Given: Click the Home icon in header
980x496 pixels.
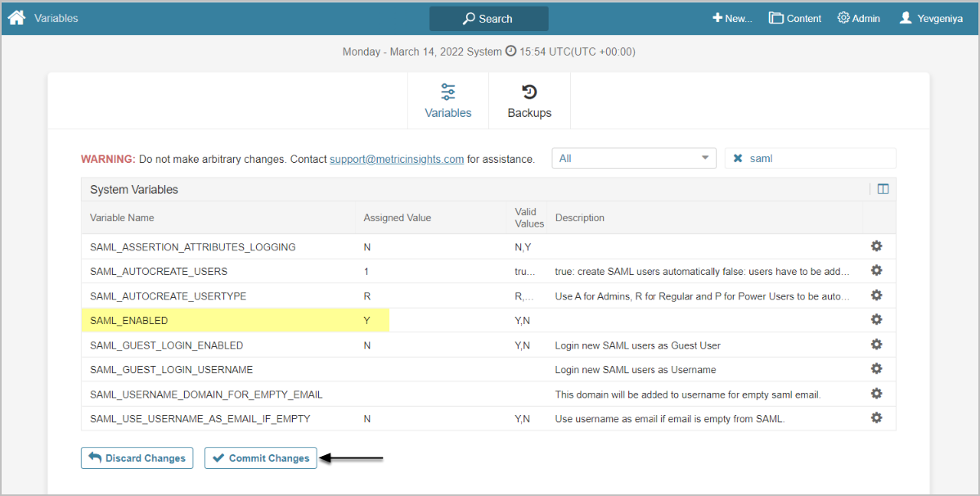Looking at the screenshot, I should tap(16, 17).
